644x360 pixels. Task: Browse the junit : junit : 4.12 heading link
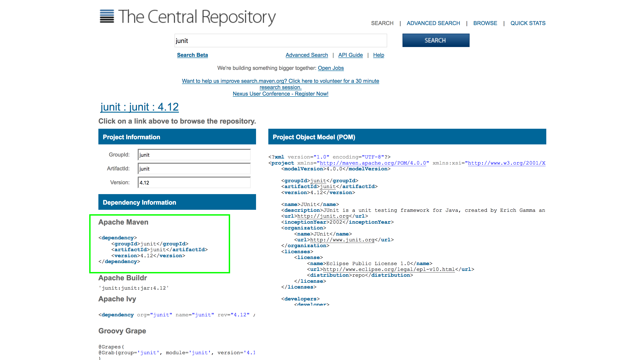[140, 107]
